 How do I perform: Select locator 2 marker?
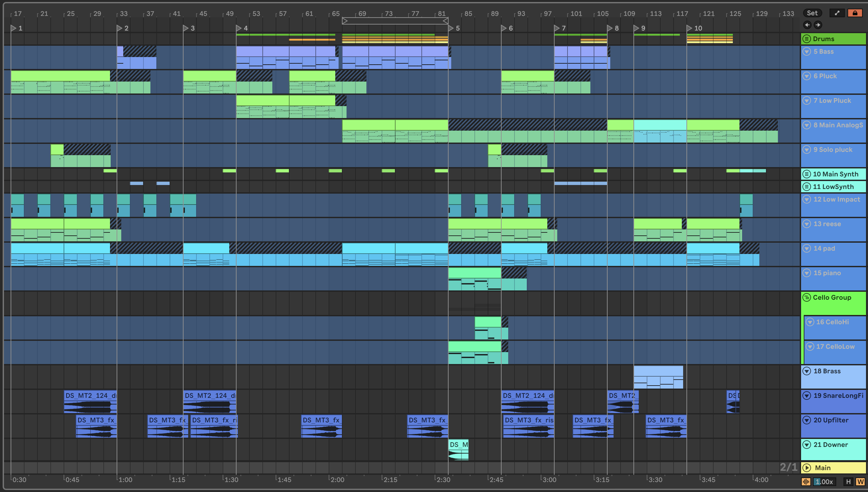[x=120, y=28]
